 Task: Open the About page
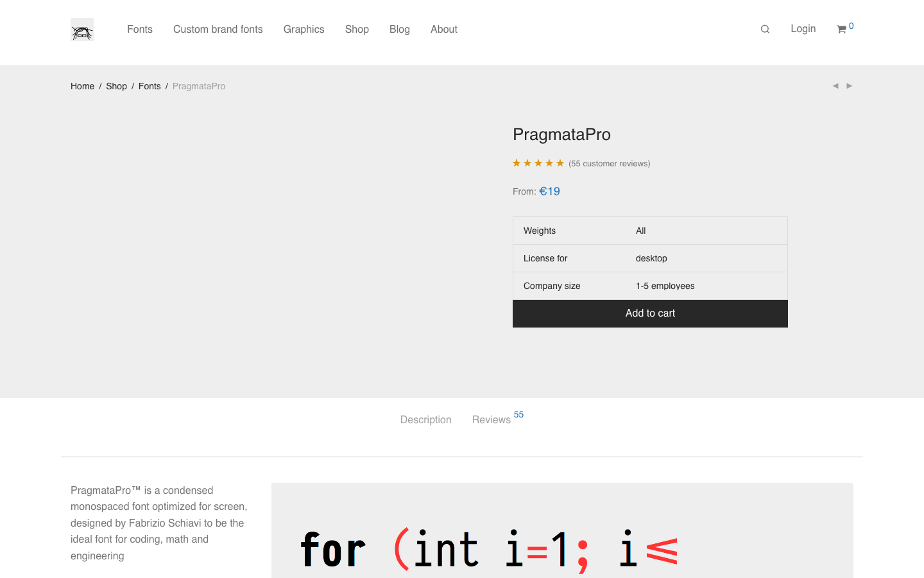[443, 29]
